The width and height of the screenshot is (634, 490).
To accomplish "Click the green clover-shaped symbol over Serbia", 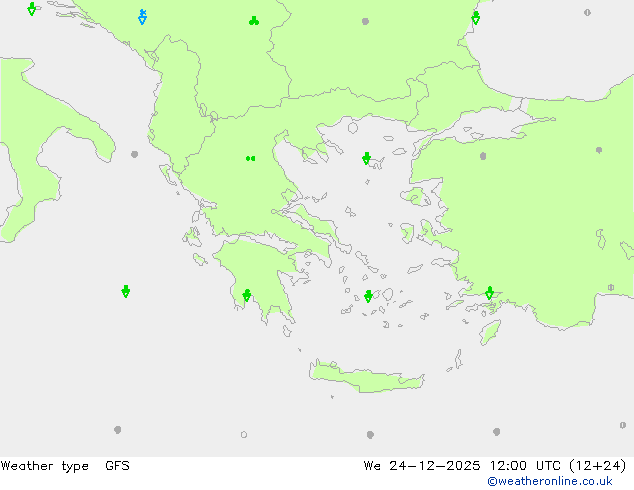I will (254, 21).
